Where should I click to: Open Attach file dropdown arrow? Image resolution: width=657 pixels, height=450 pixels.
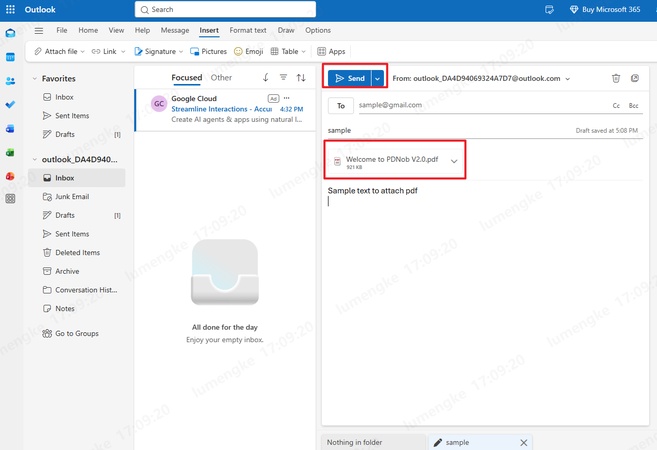[83, 52]
